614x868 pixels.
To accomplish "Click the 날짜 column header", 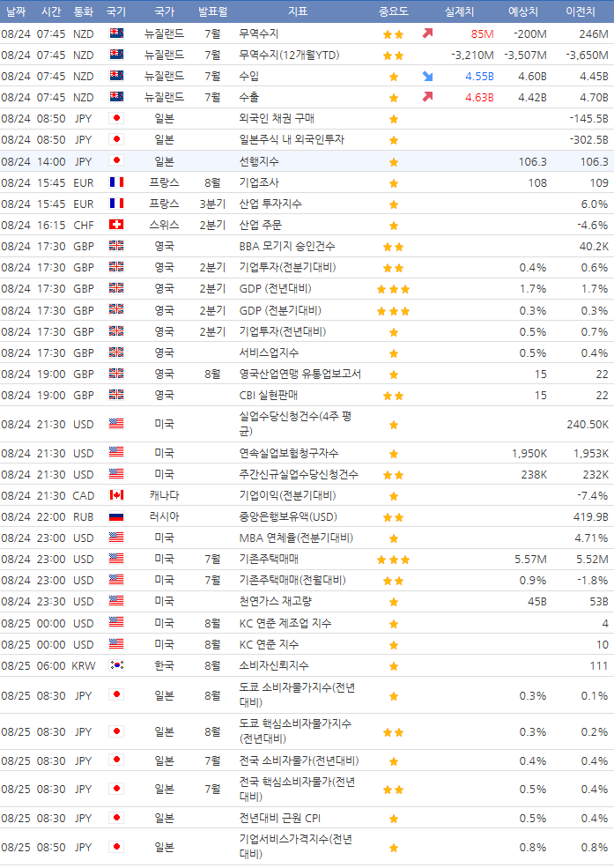I will point(16,11).
